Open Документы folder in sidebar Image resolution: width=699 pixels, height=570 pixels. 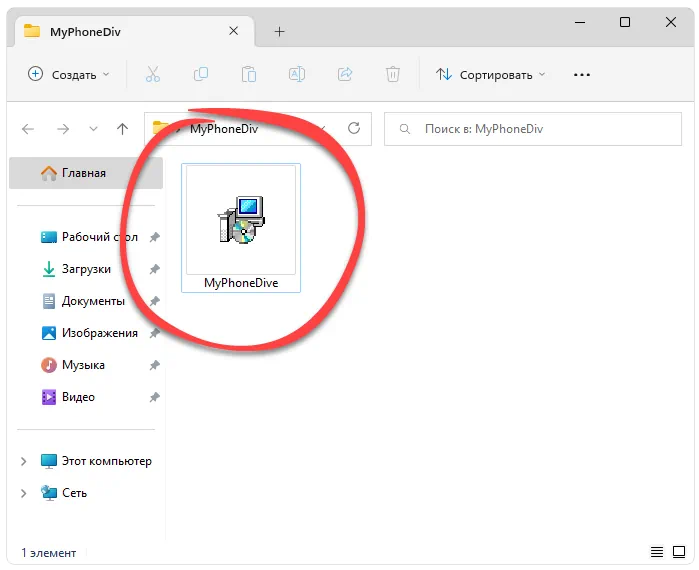pyautogui.click(x=83, y=301)
